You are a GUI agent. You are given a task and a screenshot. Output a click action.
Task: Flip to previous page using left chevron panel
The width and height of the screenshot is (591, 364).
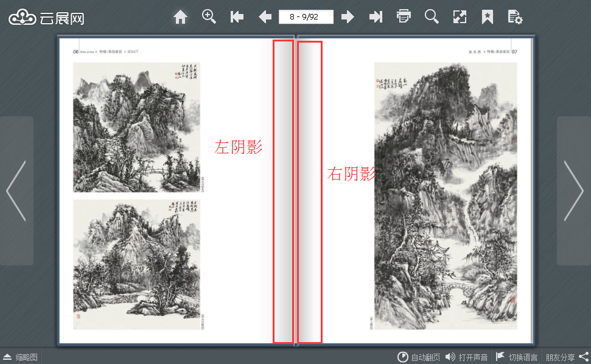point(16,191)
